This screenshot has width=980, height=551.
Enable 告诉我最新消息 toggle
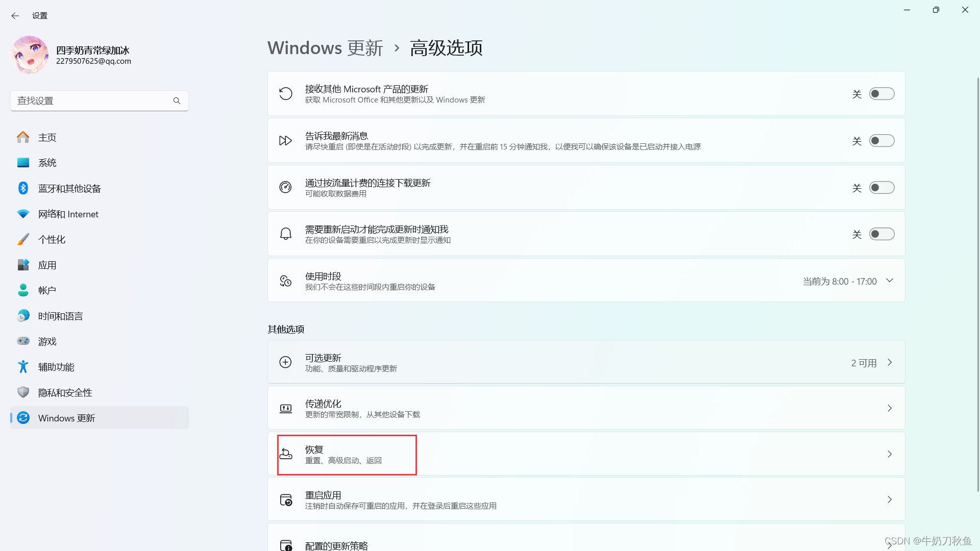[881, 141]
